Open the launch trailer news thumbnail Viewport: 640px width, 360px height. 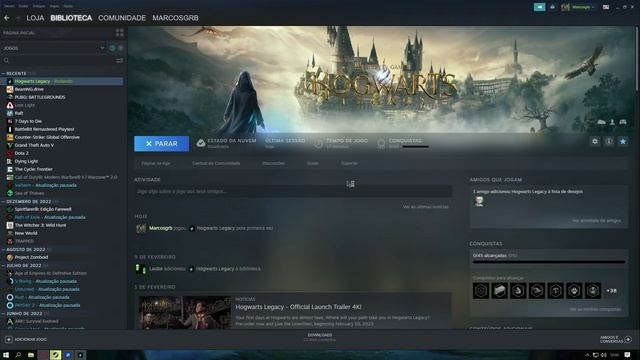coord(184,312)
